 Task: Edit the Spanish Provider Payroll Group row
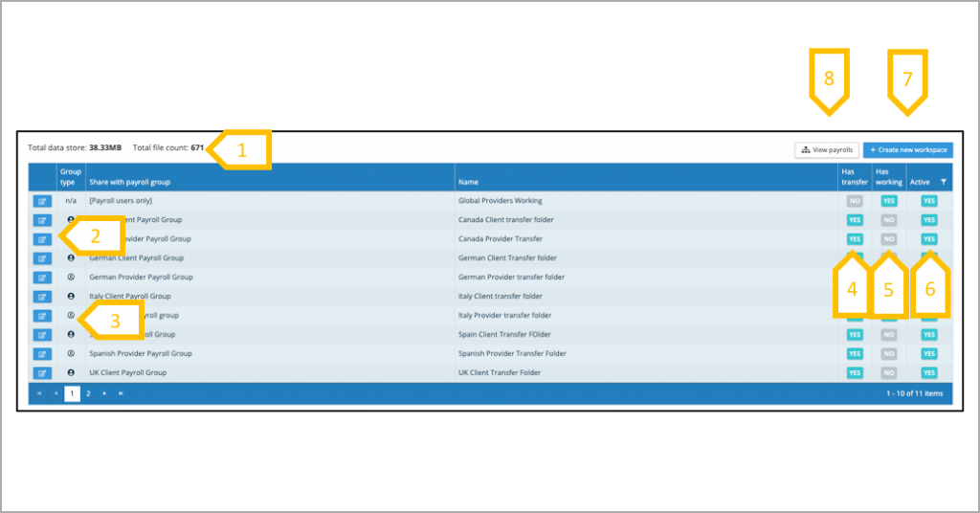(42, 354)
